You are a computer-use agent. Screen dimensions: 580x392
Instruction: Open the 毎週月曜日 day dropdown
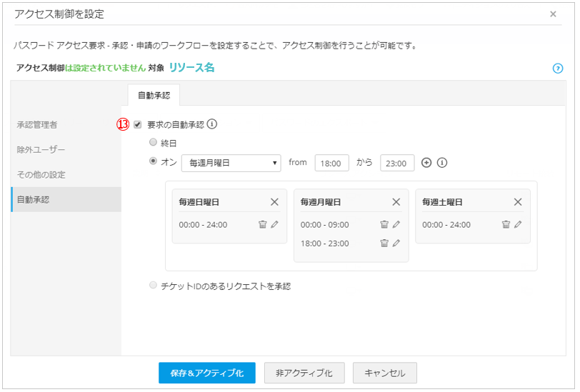231,163
